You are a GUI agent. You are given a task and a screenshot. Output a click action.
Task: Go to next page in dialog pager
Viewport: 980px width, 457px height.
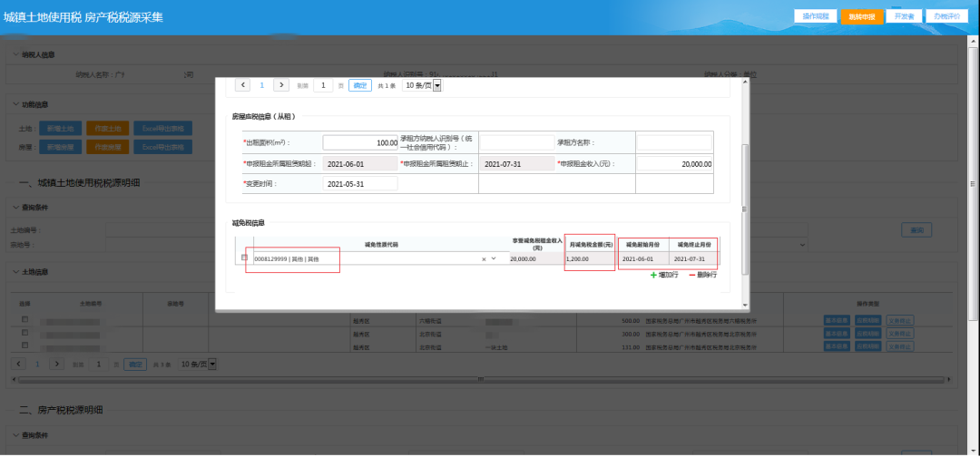tap(281, 85)
